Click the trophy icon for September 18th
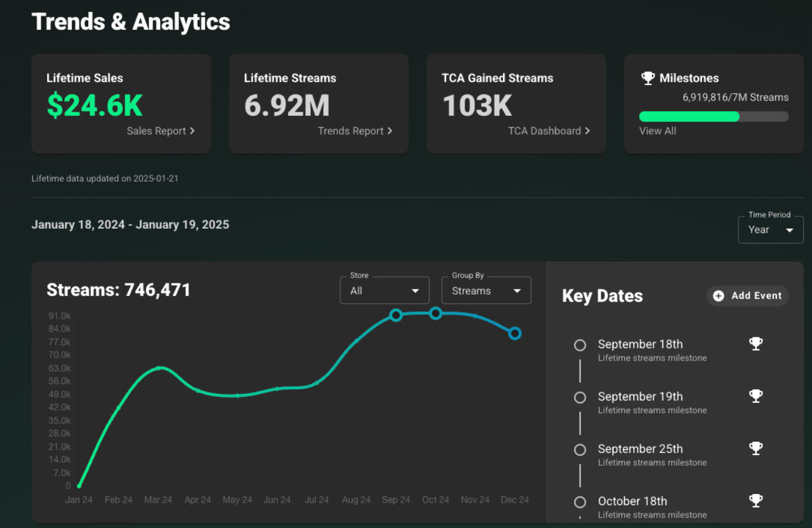Screen dimensions: 812x528 [x=756, y=344]
